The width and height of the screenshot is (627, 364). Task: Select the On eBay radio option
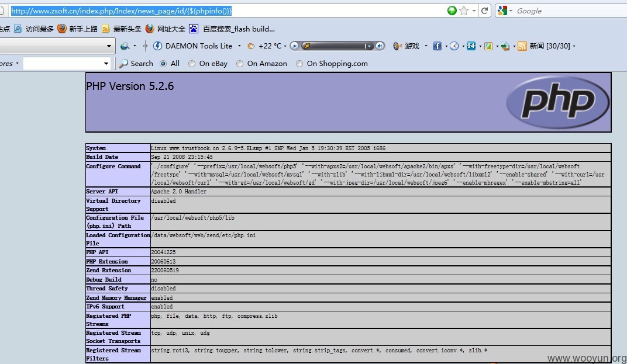[192, 64]
